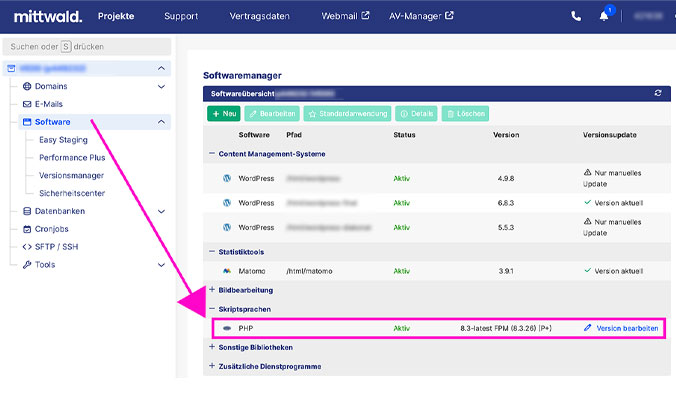Click the Matomo logo icon

coord(227,271)
